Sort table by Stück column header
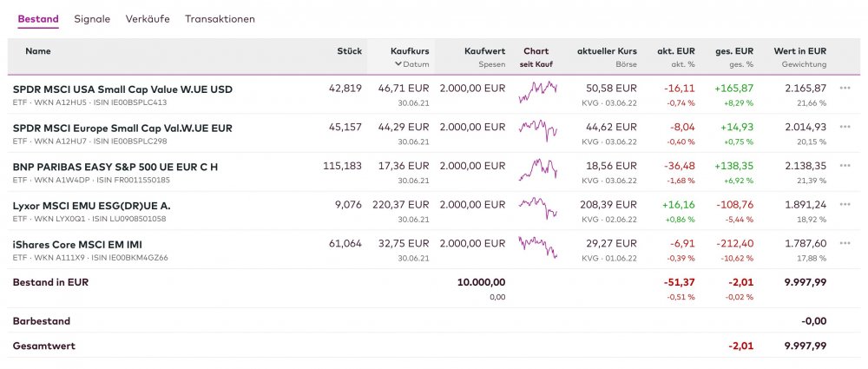The width and height of the screenshot is (868, 369). point(349,51)
